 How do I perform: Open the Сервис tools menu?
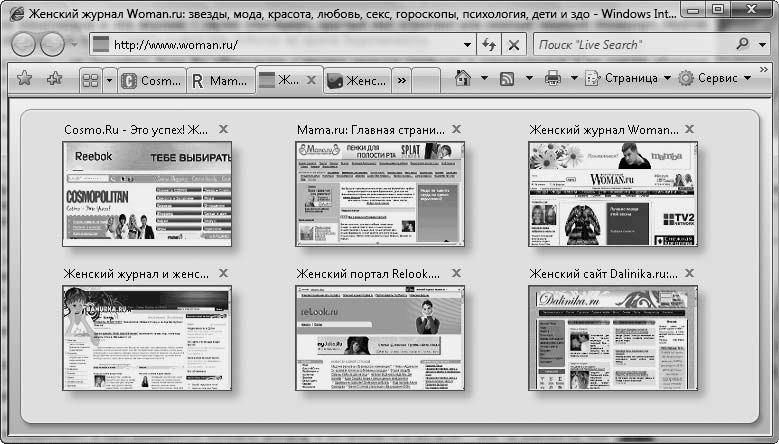714,79
